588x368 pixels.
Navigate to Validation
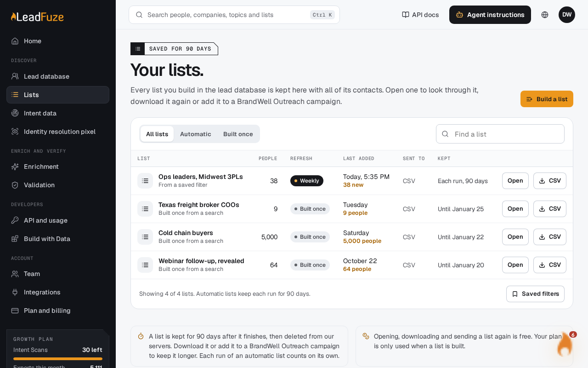(x=58, y=185)
